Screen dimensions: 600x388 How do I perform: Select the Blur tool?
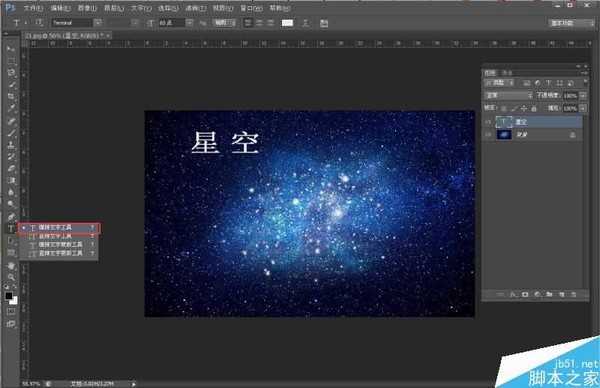click(11, 192)
